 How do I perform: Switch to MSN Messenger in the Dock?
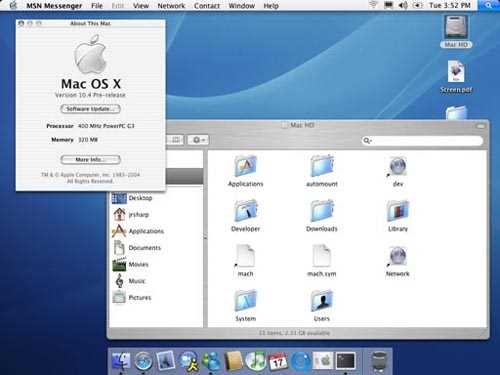tap(211, 361)
